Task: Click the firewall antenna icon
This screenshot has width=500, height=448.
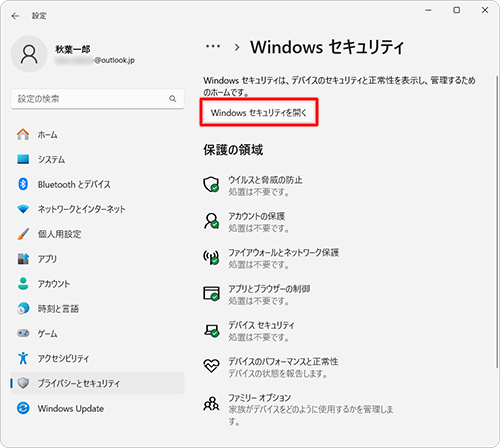Action: point(211,257)
